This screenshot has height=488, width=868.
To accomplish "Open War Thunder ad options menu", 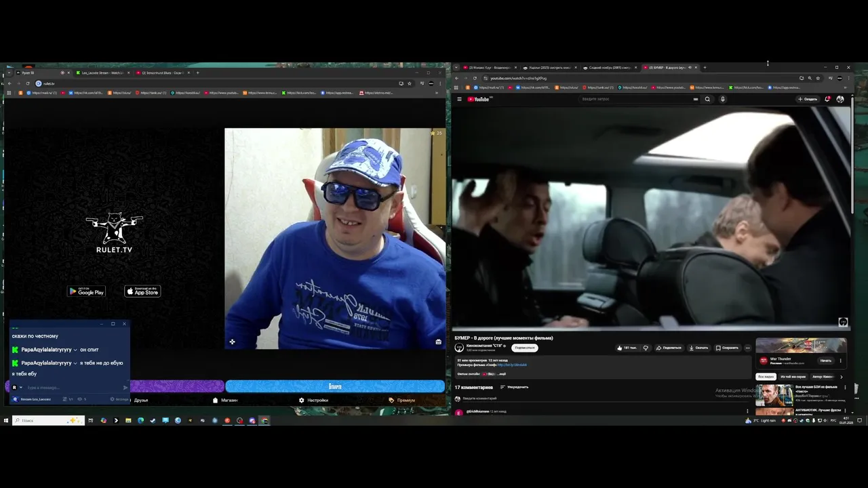I will [840, 361].
